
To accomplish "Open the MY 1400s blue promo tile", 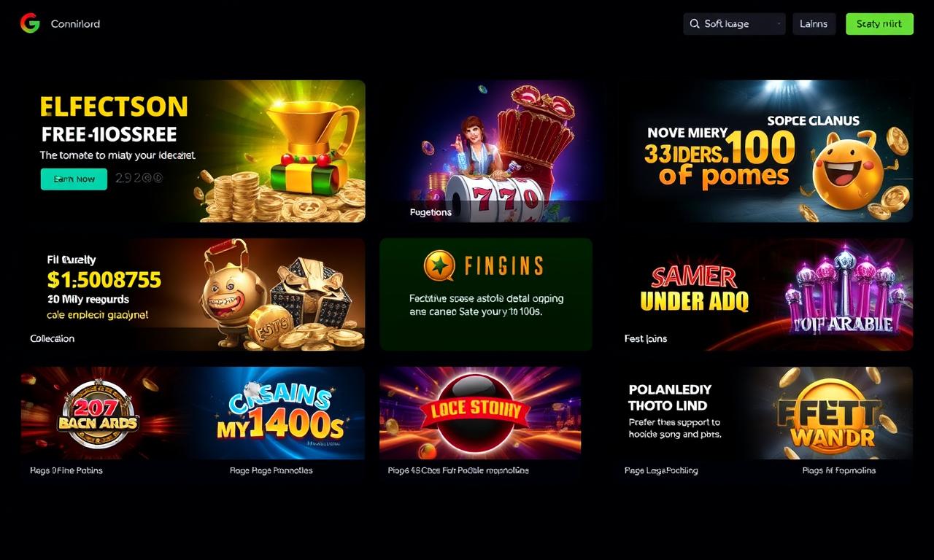I will 279,413.
